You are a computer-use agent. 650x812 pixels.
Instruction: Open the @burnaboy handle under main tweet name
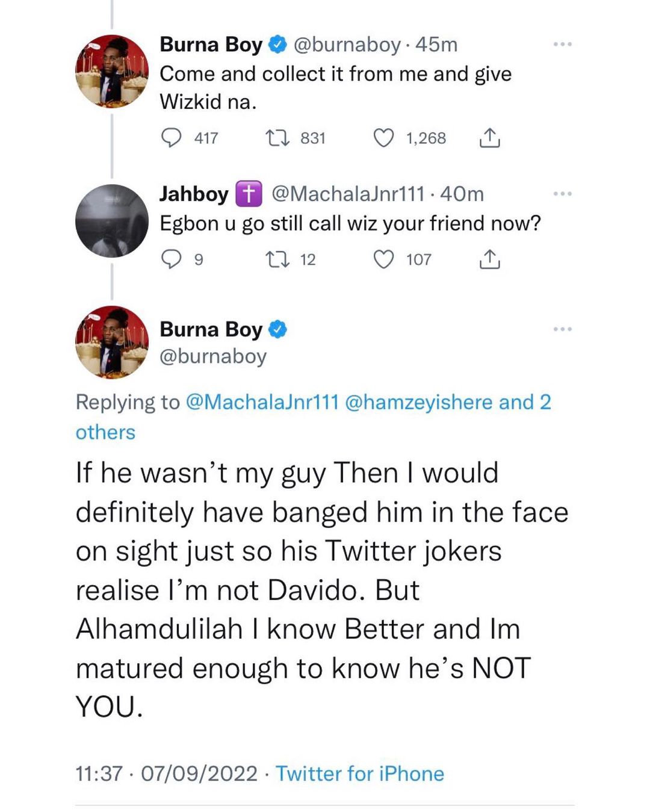[213, 356]
